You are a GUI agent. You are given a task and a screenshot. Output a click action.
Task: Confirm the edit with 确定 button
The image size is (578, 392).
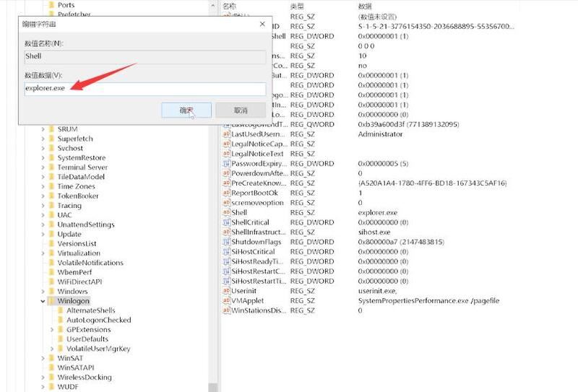click(x=186, y=110)
